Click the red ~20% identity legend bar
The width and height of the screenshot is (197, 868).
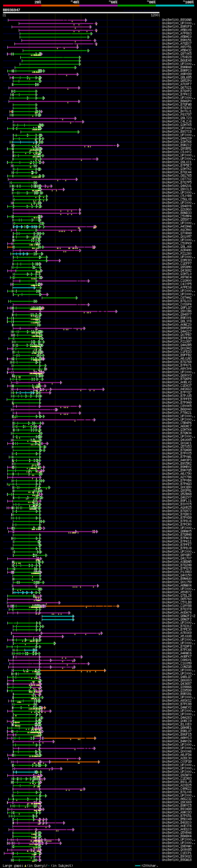[x=22, y=6]
